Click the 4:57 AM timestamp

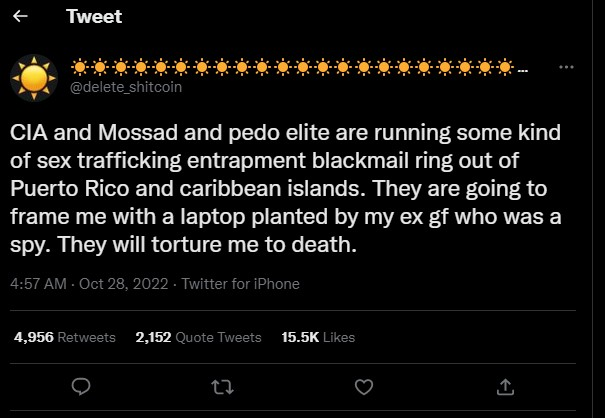39,283
